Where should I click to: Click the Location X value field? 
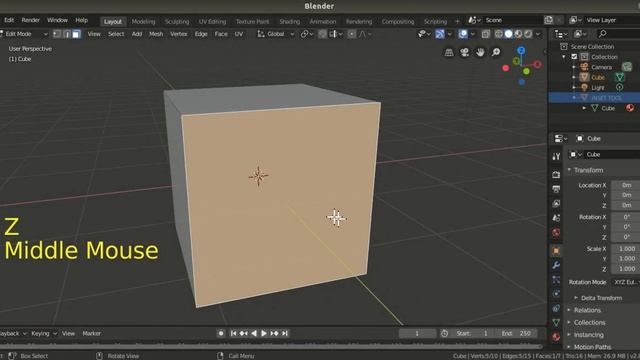pyautogui.click(x=626, y=185)
